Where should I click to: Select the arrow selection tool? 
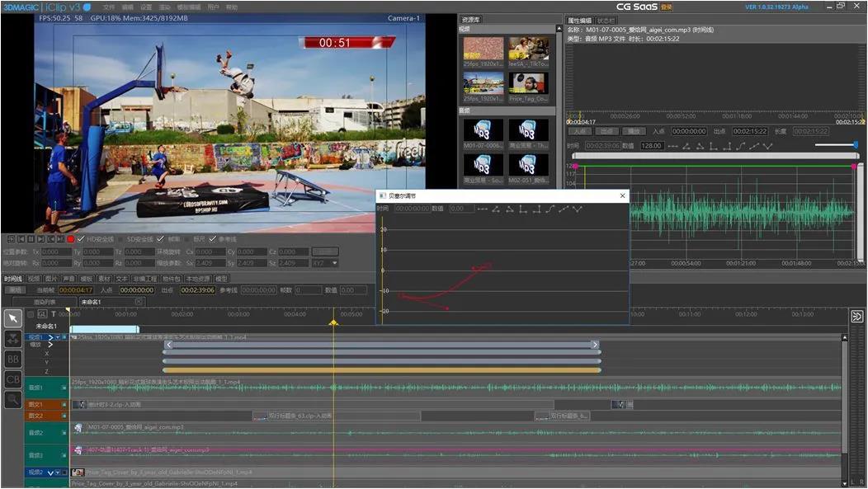point(13,318)
